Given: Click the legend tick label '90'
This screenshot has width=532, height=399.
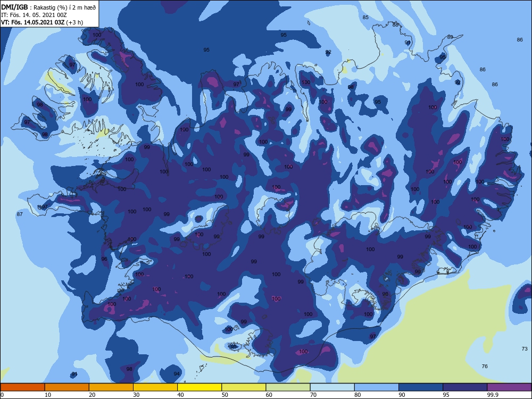Looking at the screenshot, I should 402,395.
